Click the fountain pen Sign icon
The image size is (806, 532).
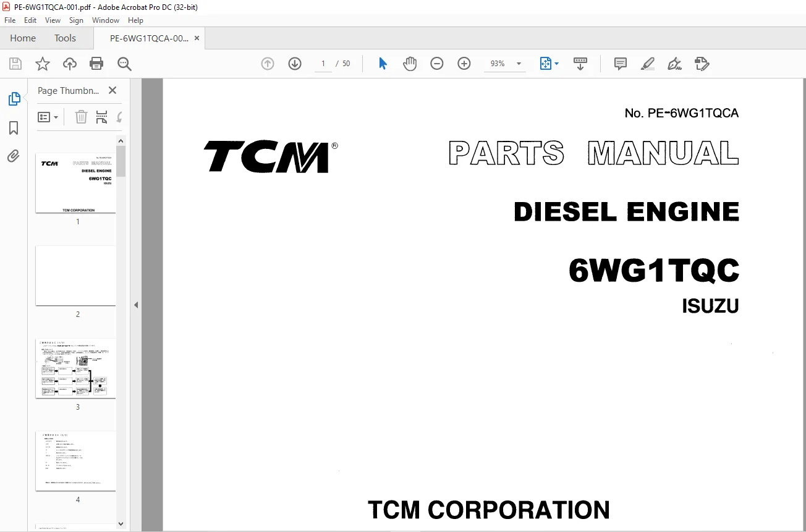(674, 64)
